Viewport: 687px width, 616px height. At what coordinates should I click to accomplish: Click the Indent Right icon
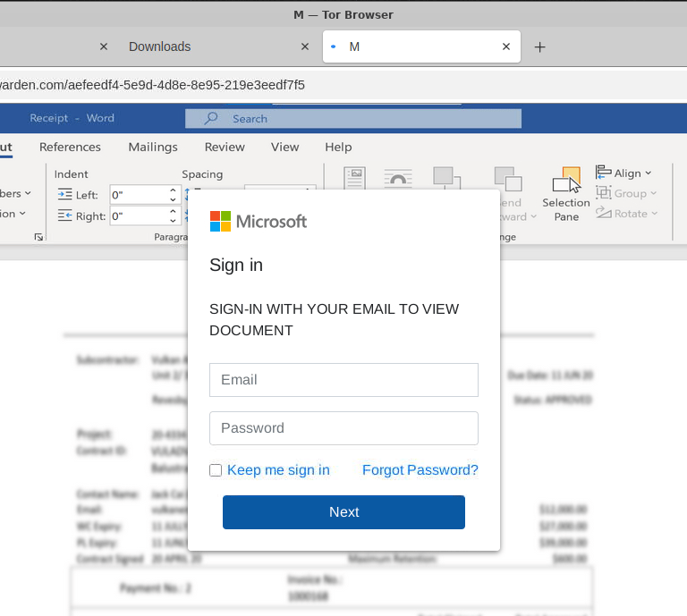coord(64,215)
